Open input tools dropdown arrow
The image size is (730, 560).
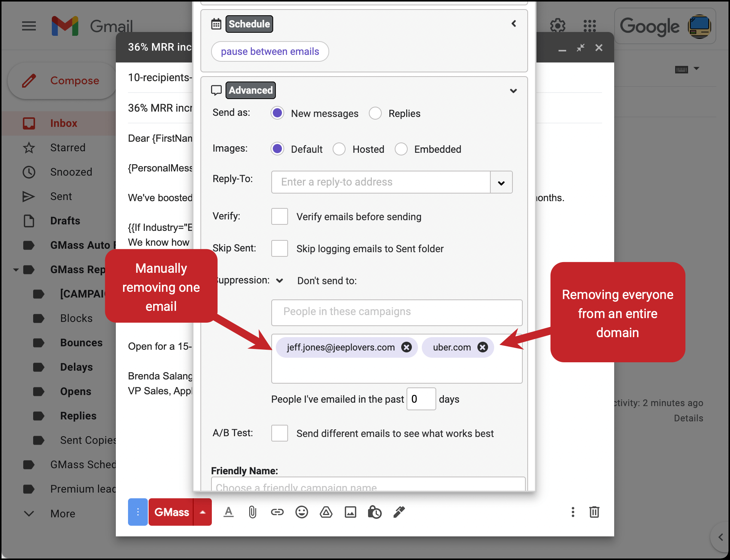pyautogui.click(x=696, y=69)
